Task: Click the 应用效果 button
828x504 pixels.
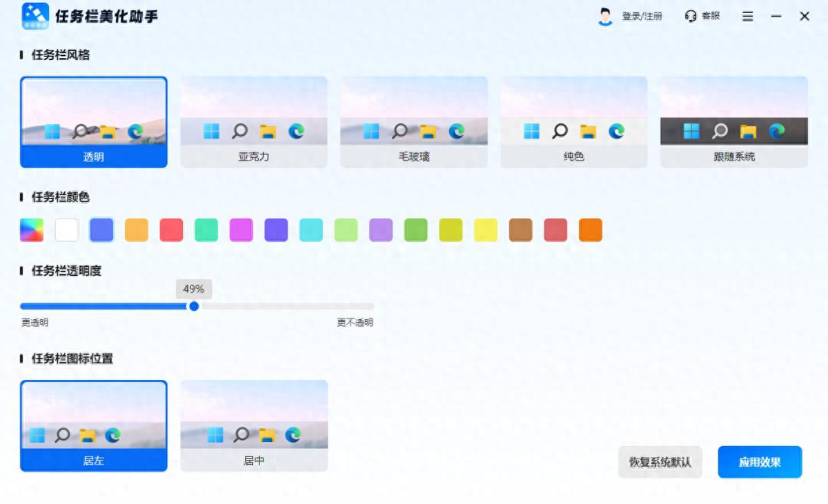Action: [x=760, y=462]
